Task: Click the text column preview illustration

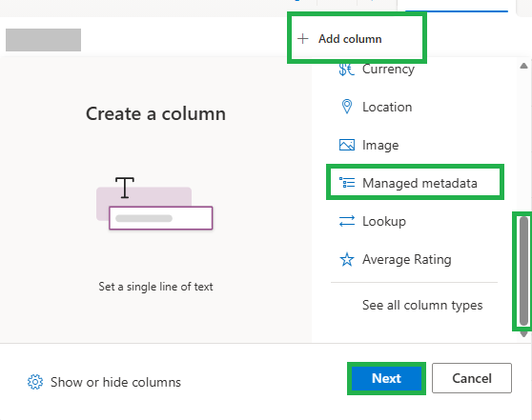Action: [154, 204]
